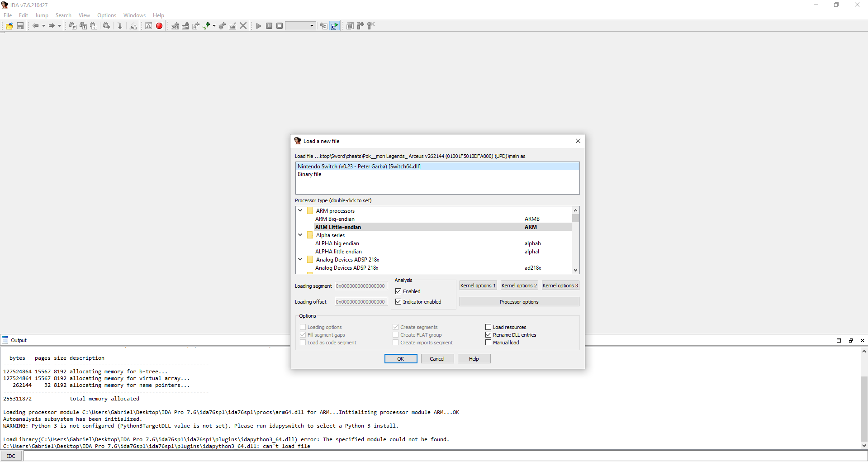
Task: Toggle the Analysis Enabled checkbox
Action: [398, 291]
